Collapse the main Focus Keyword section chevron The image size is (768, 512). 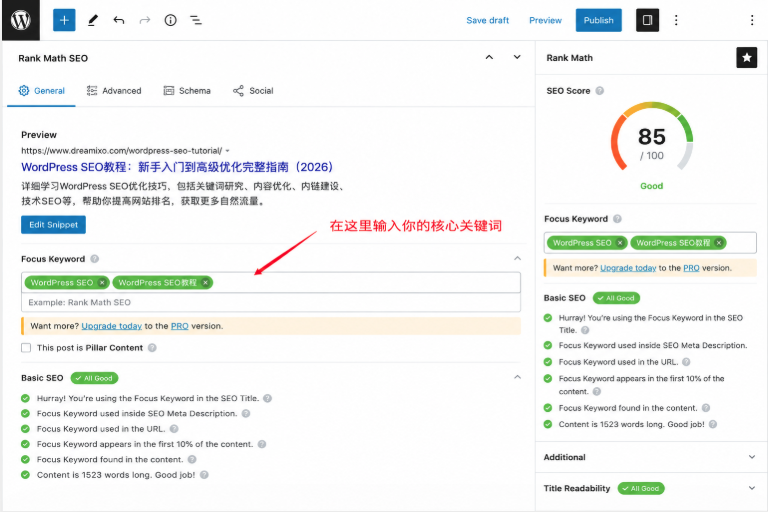point(517,258)
